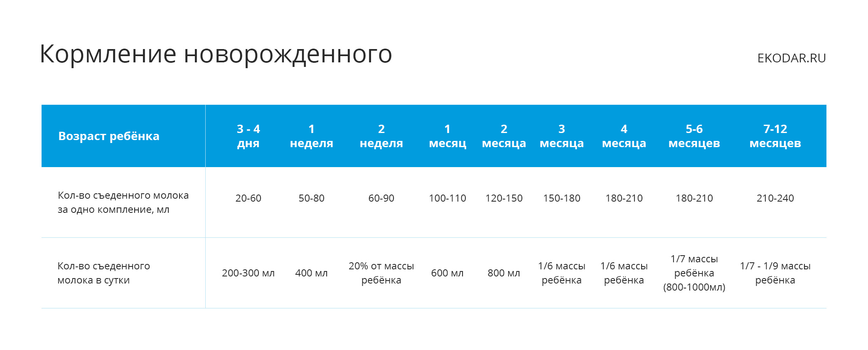Click '1/6 массы ребёнка' under 4 месяца

tap(624, 273)
